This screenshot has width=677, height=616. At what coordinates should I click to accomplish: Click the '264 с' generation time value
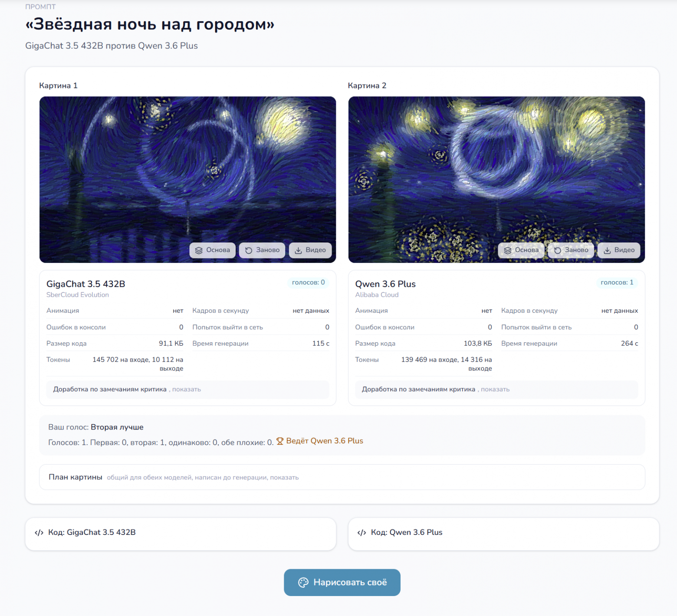pos(629,344)
